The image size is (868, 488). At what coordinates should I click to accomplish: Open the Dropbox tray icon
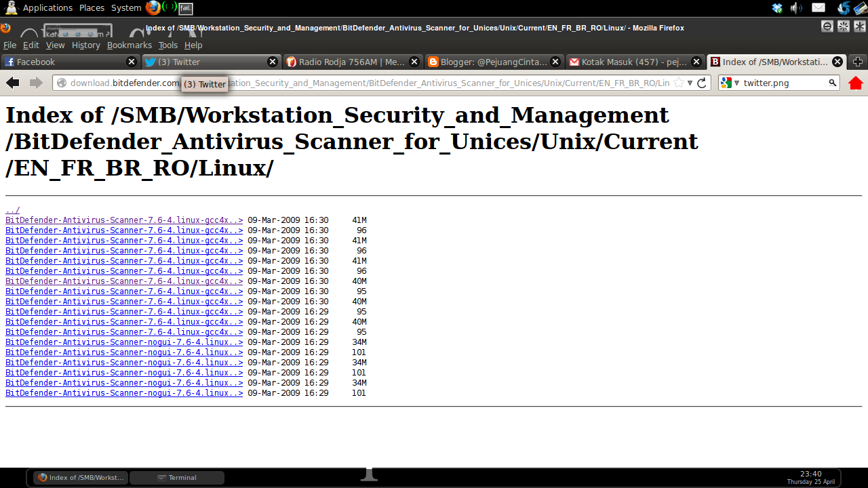(777, 8)
